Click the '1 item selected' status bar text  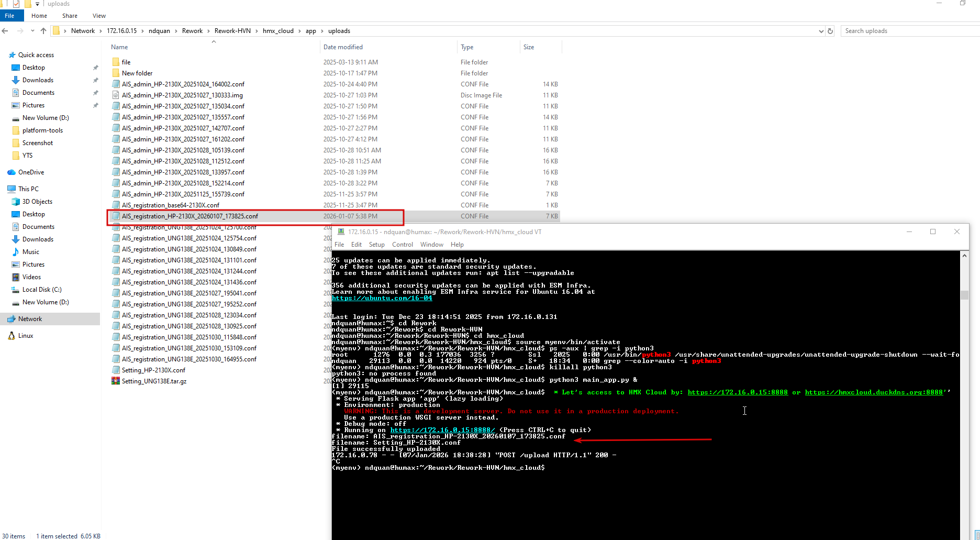[57, 536]
